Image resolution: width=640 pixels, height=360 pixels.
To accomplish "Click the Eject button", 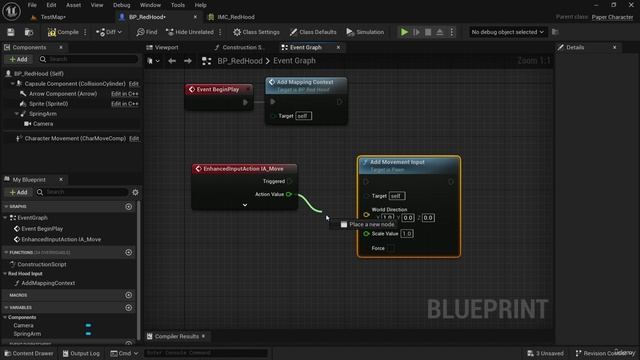I will point(440,32).
